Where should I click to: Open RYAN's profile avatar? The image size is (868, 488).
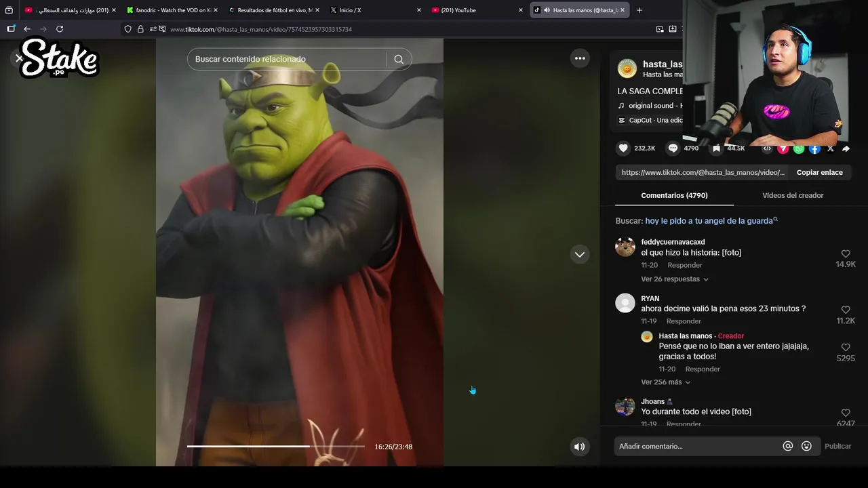click(x=625, y=303)
